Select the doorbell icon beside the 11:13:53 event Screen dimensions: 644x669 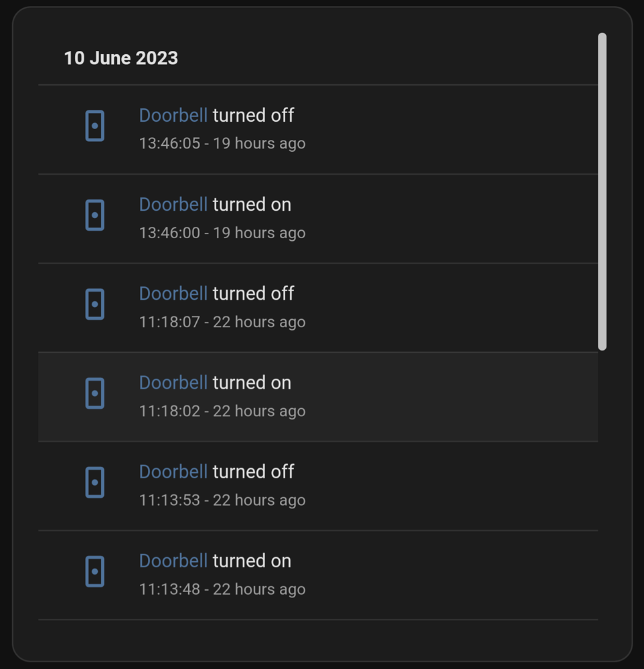tap(94, 482)
